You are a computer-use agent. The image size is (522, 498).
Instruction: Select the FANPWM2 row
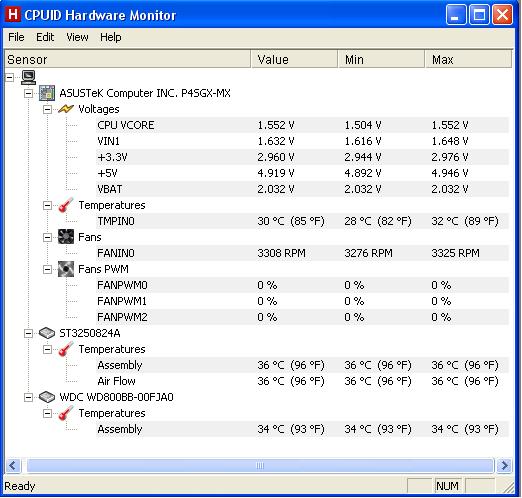click(x=302, y=317)
